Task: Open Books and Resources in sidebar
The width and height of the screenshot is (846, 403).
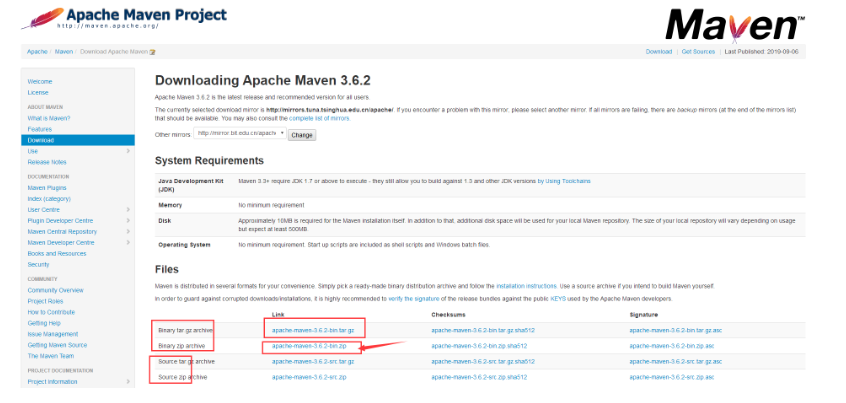Action: coord(57,254)
